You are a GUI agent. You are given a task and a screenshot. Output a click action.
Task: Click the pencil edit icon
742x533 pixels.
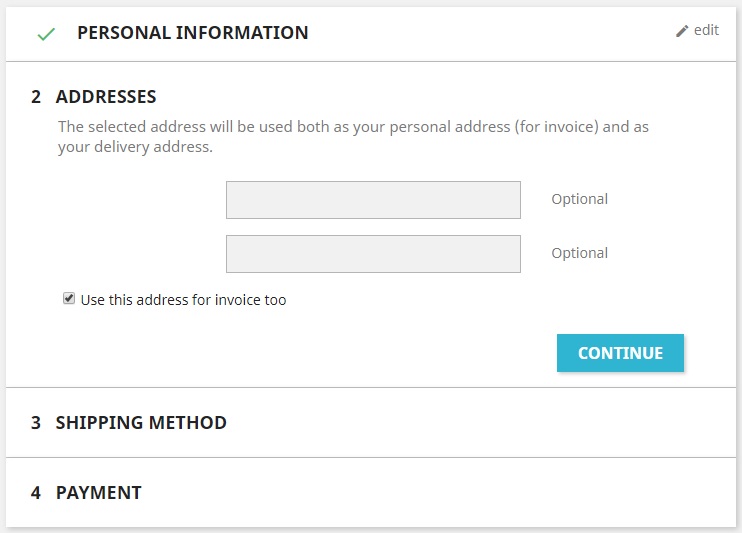(x=681, y=31)
